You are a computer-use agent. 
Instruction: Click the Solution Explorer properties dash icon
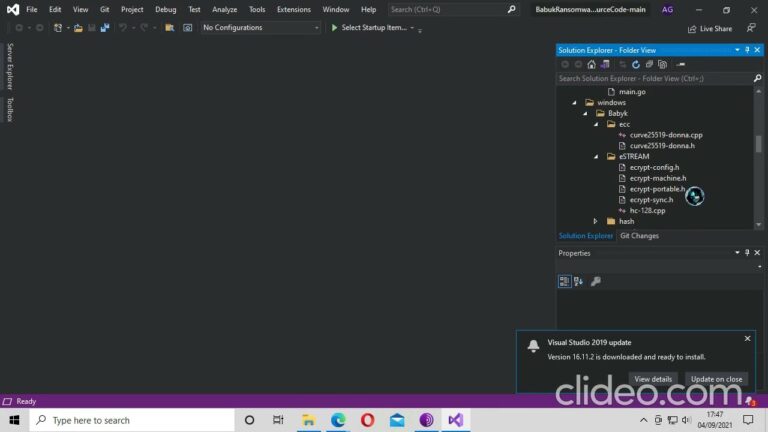(x=681, y=64)
